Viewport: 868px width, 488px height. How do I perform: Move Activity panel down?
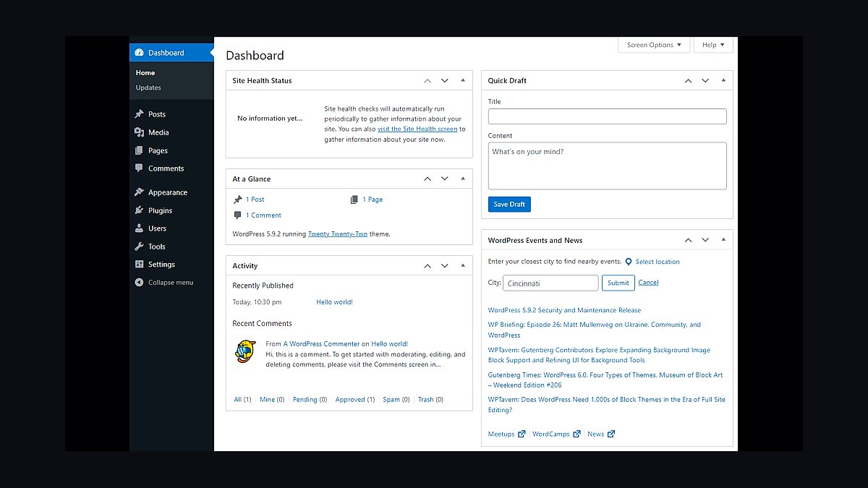tap(445, 266)
